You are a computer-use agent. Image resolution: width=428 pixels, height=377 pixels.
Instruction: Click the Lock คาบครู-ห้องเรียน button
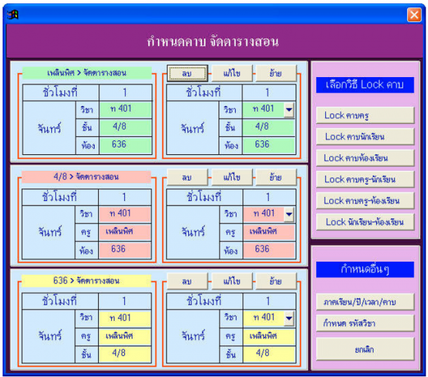click(x=365, y=201)
